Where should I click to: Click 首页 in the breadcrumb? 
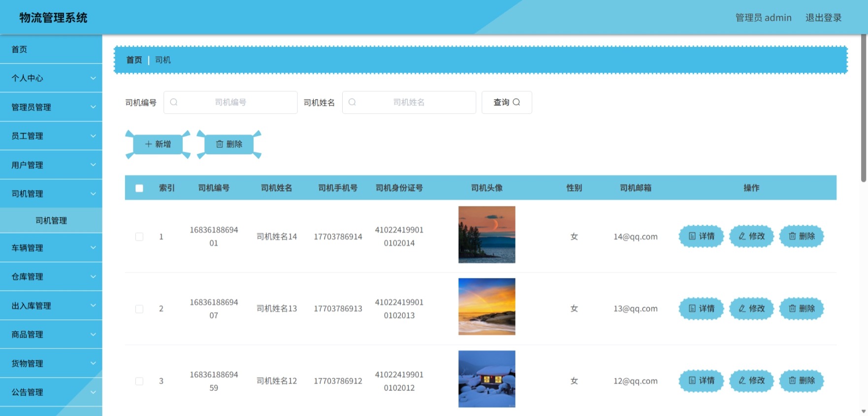point(134,60)
